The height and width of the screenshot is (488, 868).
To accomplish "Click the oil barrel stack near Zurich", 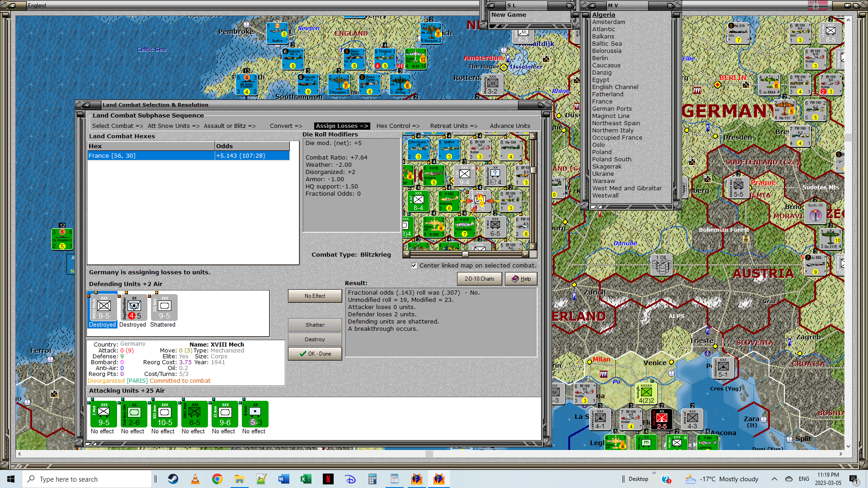I will click(x=661, y=264).
